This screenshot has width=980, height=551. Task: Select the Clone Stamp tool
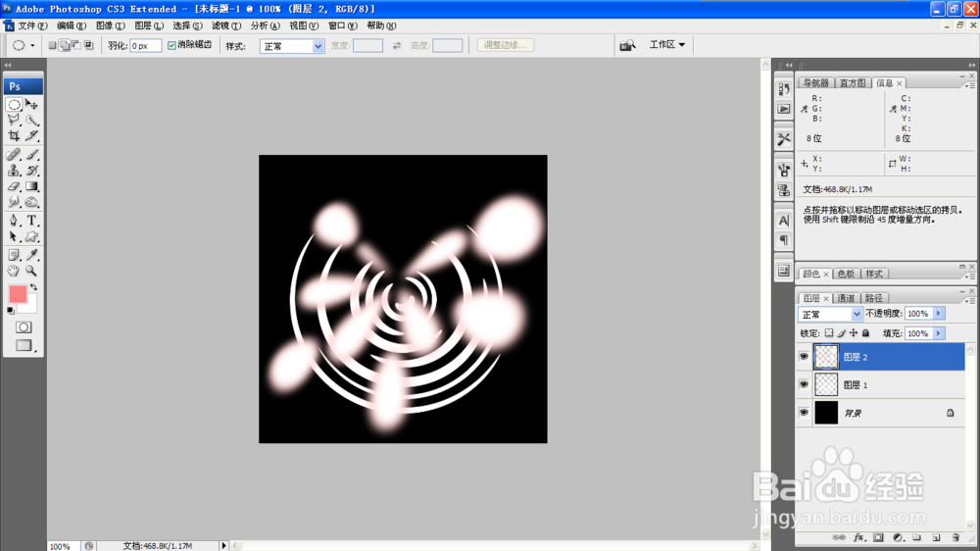[14, 171]
